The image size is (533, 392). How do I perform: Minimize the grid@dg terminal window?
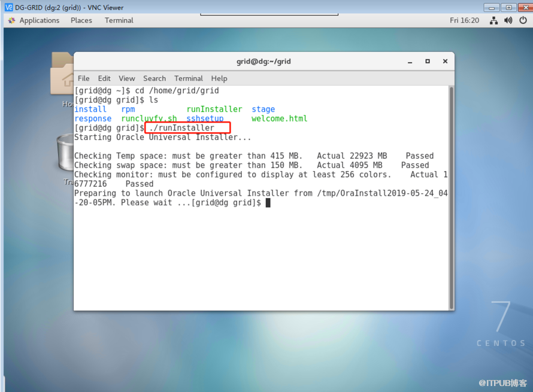pos(410,62)
